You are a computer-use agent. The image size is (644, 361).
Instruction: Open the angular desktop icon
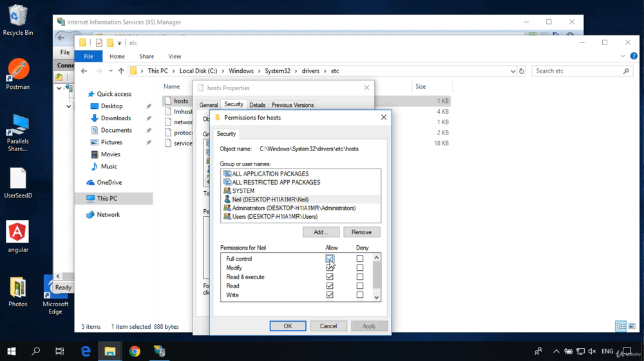[x=17, y=237]
